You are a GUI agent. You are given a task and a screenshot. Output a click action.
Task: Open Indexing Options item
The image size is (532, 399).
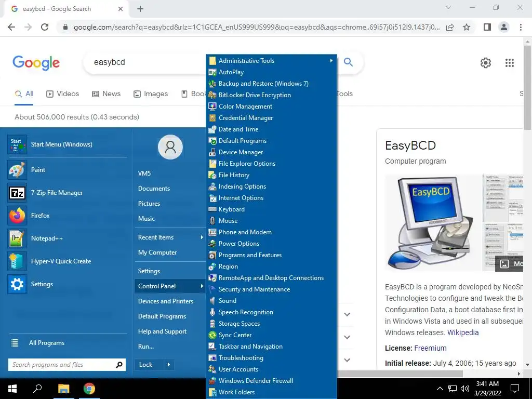pyautogui.click(x=271, y=187)
